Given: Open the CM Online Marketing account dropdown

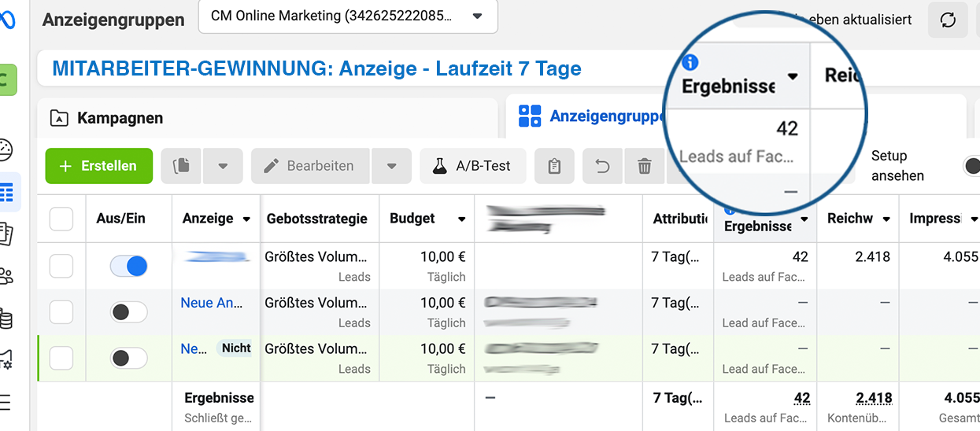Looking at the screenshot, I should (348, 17).
